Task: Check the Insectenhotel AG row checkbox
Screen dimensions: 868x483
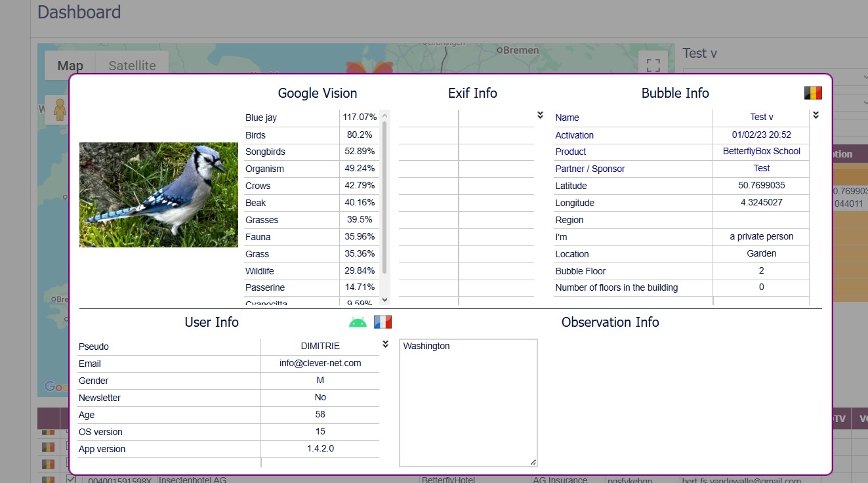Action: [72, 479]
